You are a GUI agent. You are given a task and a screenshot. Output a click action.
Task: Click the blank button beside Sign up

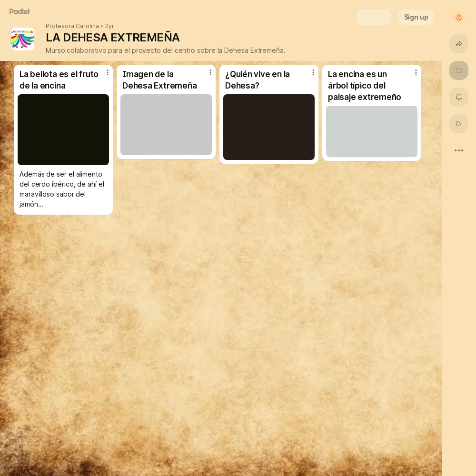coord(373,17)
